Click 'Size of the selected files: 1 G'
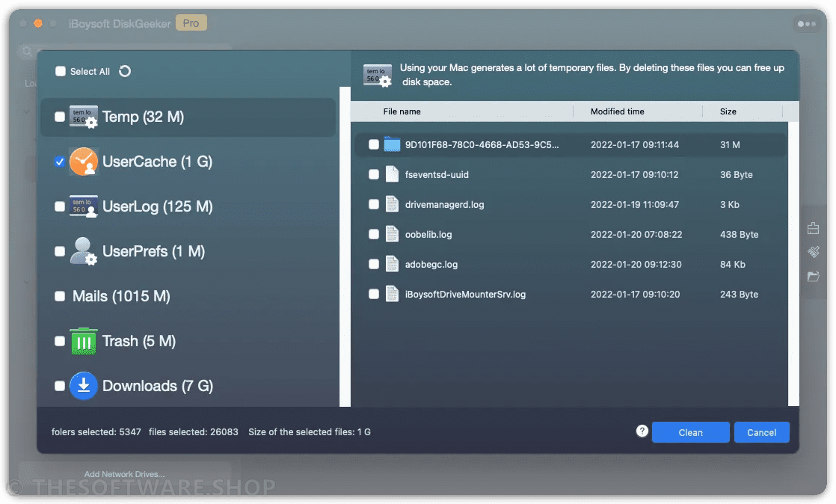The width and height of the screenshot is (836, 504). [310, 431]
